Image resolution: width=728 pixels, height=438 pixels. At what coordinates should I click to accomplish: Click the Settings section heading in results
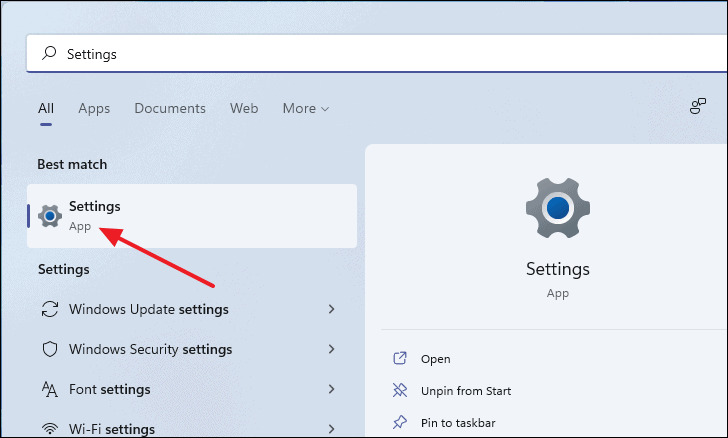[x=64, y=269]
